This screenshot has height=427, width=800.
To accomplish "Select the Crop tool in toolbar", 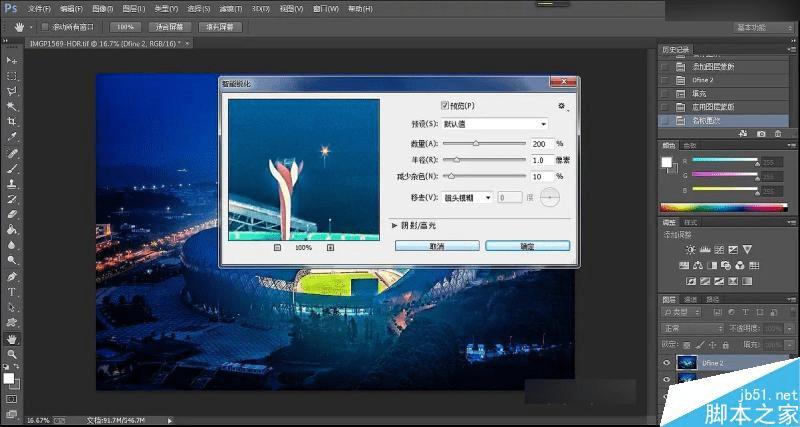I will coord(11,121).
